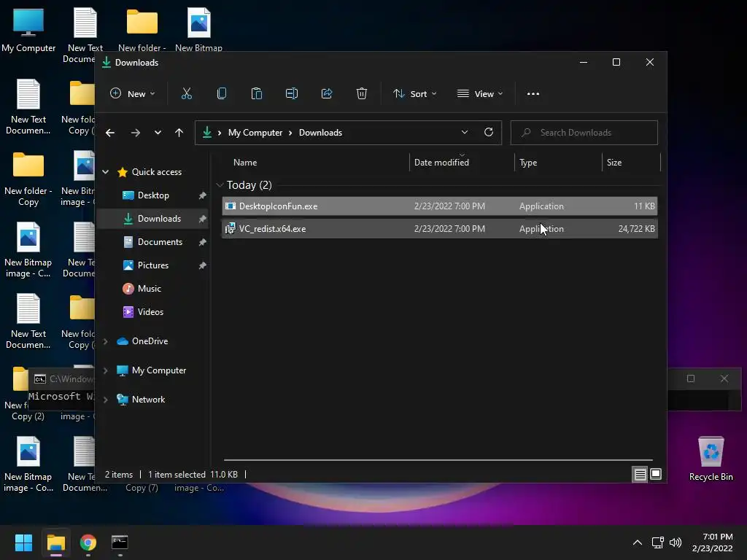Image resolution: width=747 pixels, height=560 pixels.
Task: Go up one folder level
Action: [179, 133]
